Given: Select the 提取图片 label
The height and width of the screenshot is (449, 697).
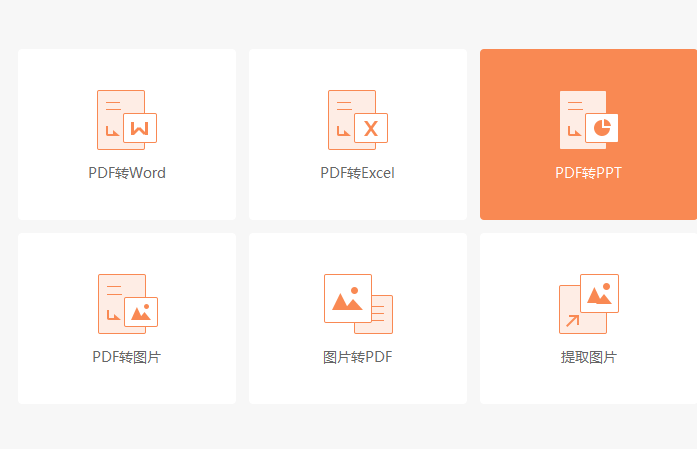Looking at the screenshot, I should click(589, 357).
